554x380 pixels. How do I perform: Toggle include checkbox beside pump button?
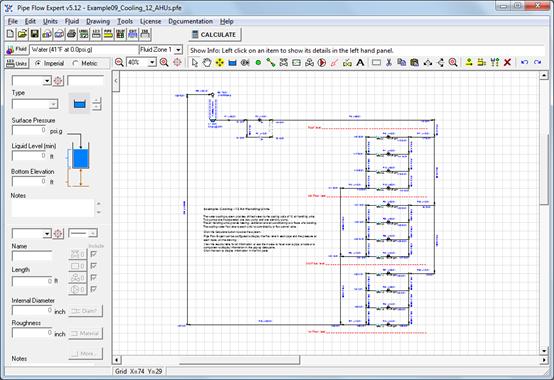click(94, 289)
